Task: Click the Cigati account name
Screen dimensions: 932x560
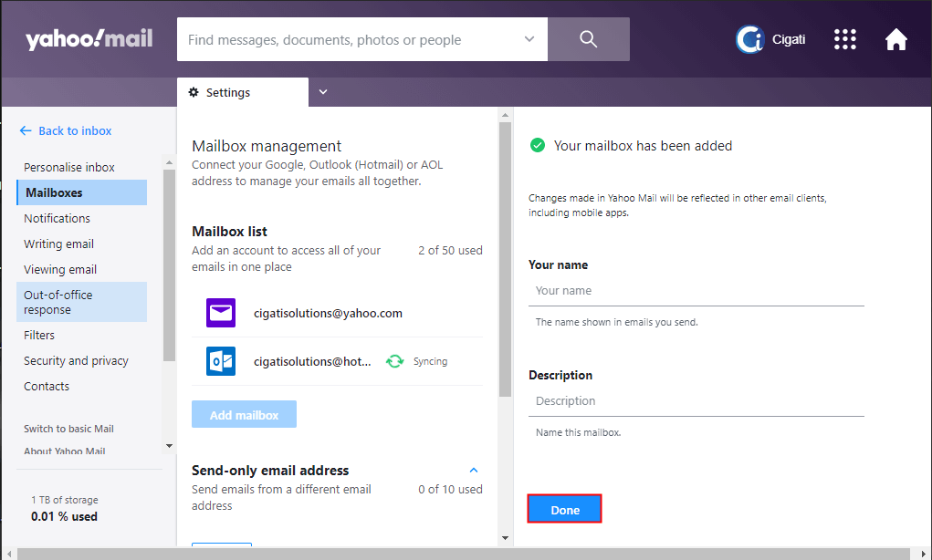Action: (789, 39)
